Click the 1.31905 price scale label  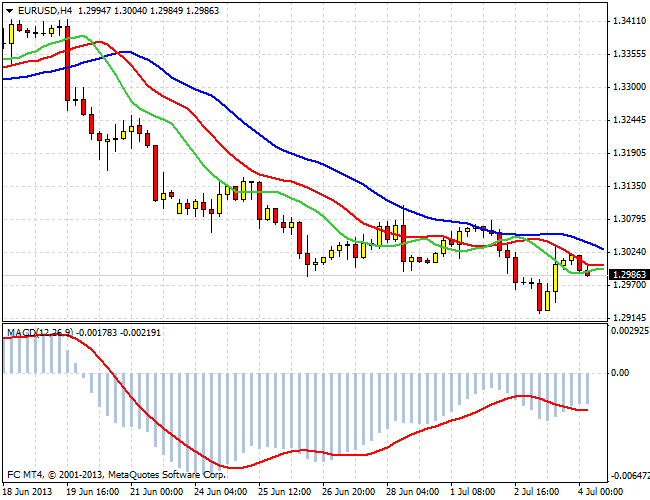[629, 153]
